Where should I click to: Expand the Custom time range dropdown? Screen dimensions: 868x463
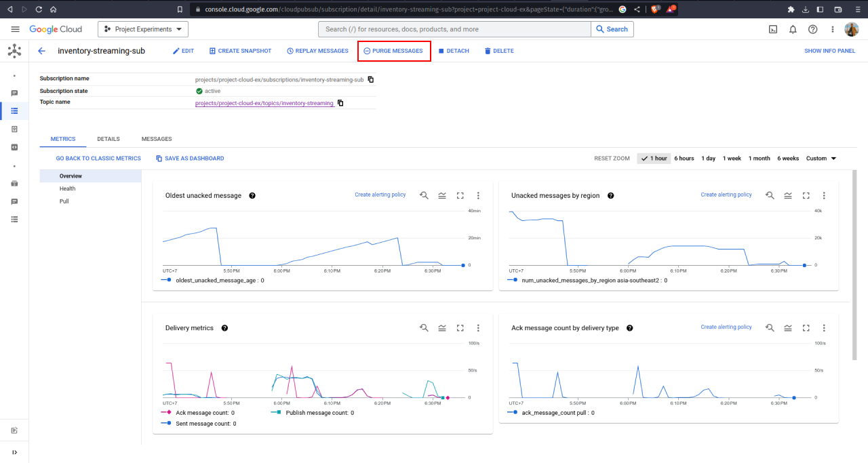[x=821, y=159]
